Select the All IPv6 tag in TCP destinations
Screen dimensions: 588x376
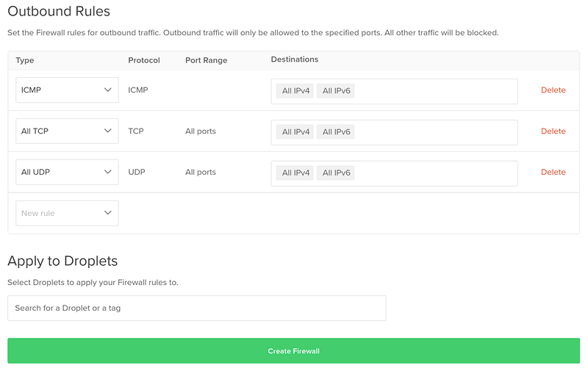pos(336,132)
